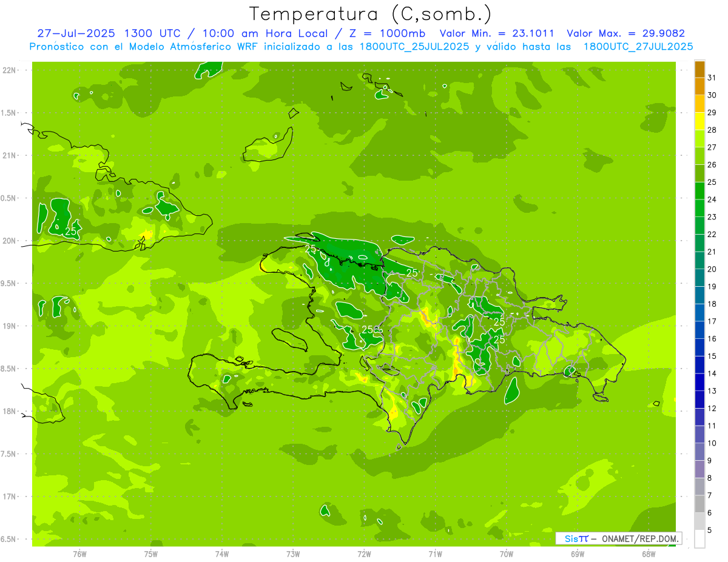Select the "Valor Max. = 29.9082" value

click(x=625, y=34)
